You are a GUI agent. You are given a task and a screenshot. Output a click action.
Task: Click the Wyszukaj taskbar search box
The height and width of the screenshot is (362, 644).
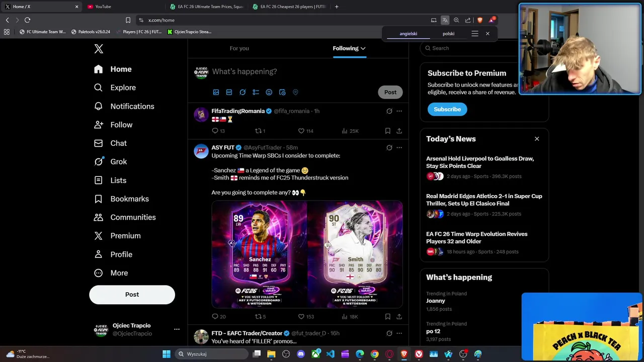point(212,354)
